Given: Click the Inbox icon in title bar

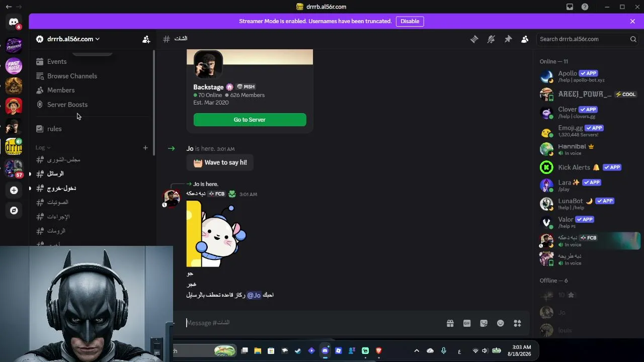Looking at the screenshot, I should (570, 7).
